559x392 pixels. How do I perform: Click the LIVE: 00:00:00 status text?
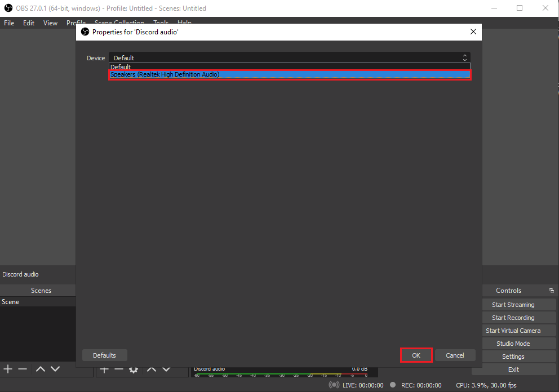(363, 385)
